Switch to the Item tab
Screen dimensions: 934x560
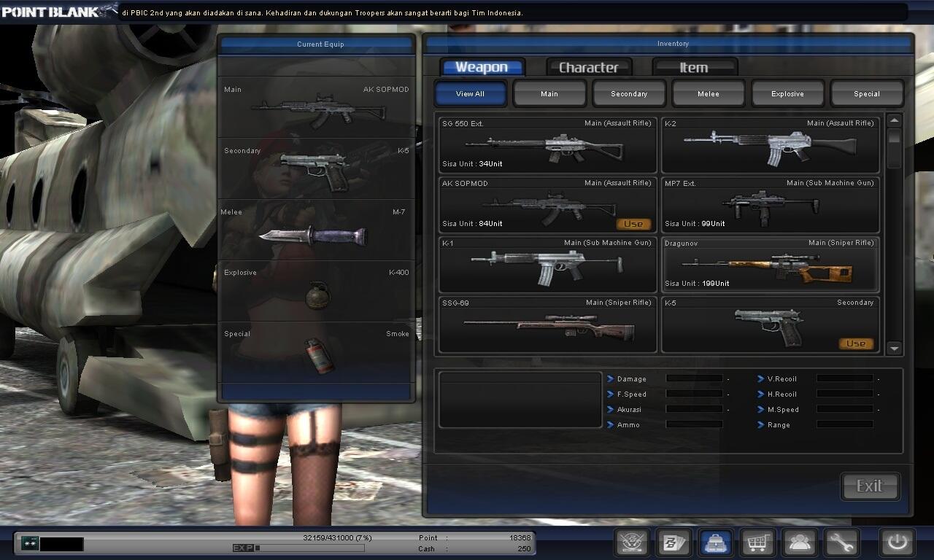(x=694, y=67)
